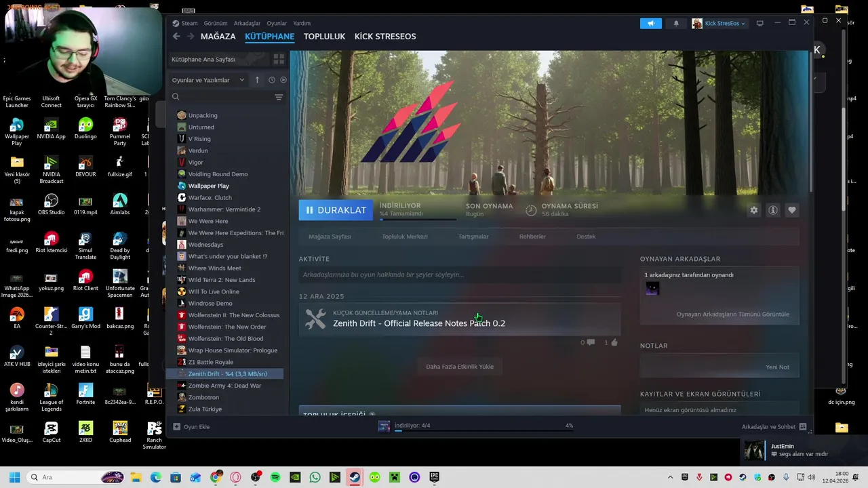The image size is (868, 488).
Task: Click download progress bar at bottom
Action: 484,430
